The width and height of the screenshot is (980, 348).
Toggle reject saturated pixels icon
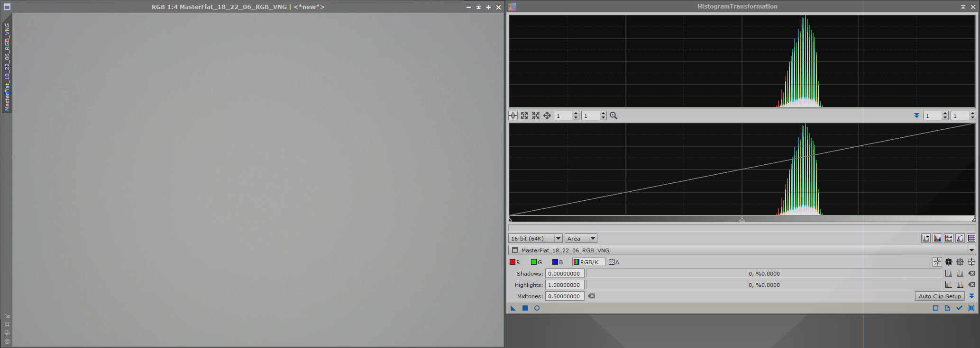926,238
